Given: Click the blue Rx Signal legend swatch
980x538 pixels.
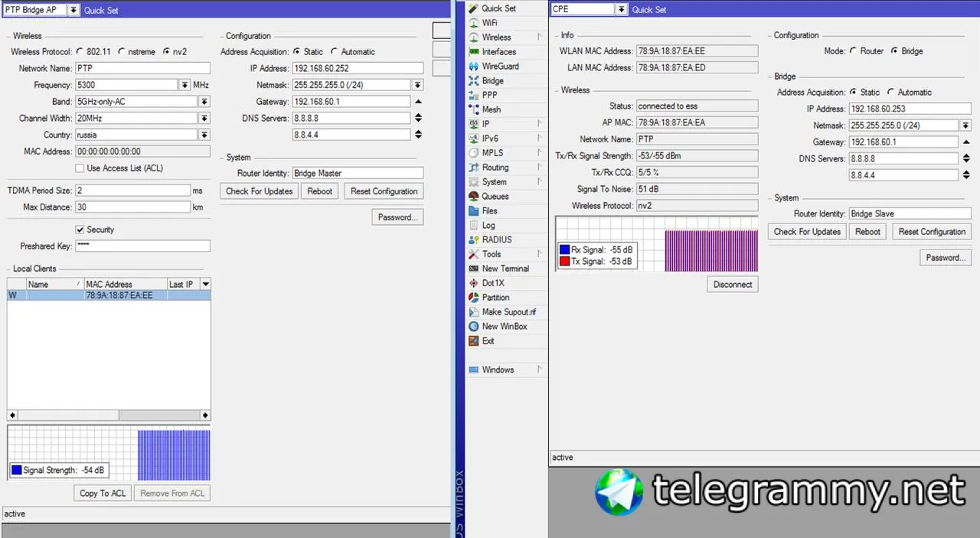Looking at the screenshot, I should point(564,250).
